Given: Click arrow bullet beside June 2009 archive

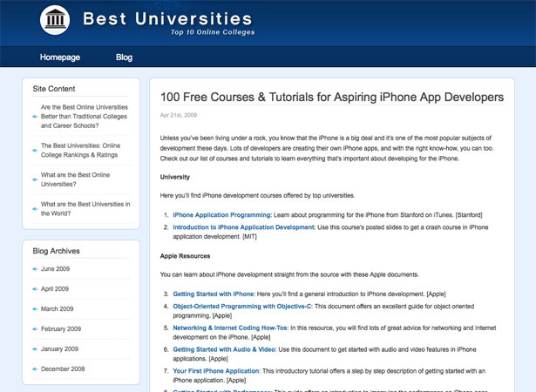Looking at the screenshot, I should [35, 269].
